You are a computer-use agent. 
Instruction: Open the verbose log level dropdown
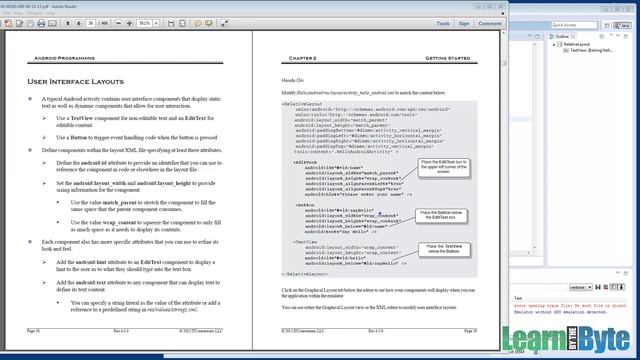click(580, 287)
